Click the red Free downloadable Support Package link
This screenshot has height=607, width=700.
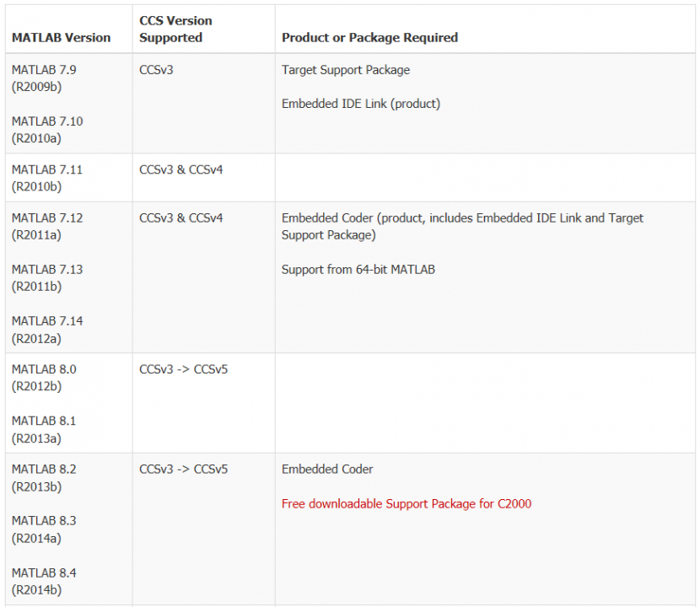point(407,504)
